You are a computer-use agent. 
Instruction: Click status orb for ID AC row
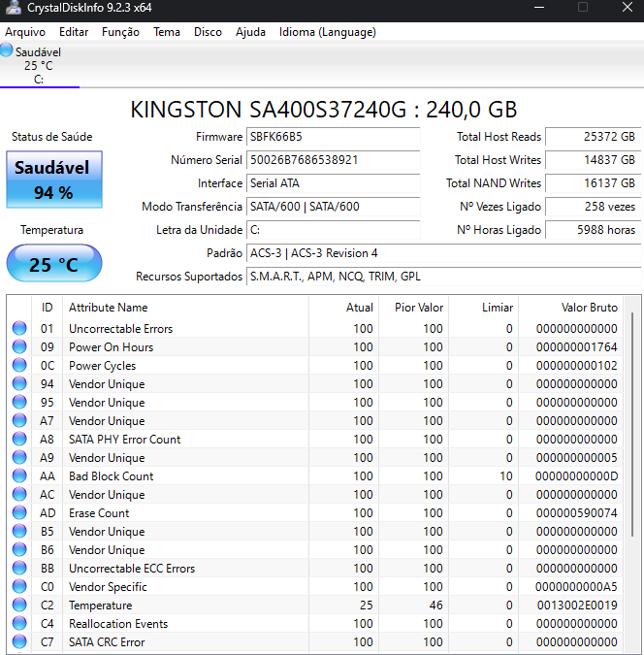coord(19,494)
